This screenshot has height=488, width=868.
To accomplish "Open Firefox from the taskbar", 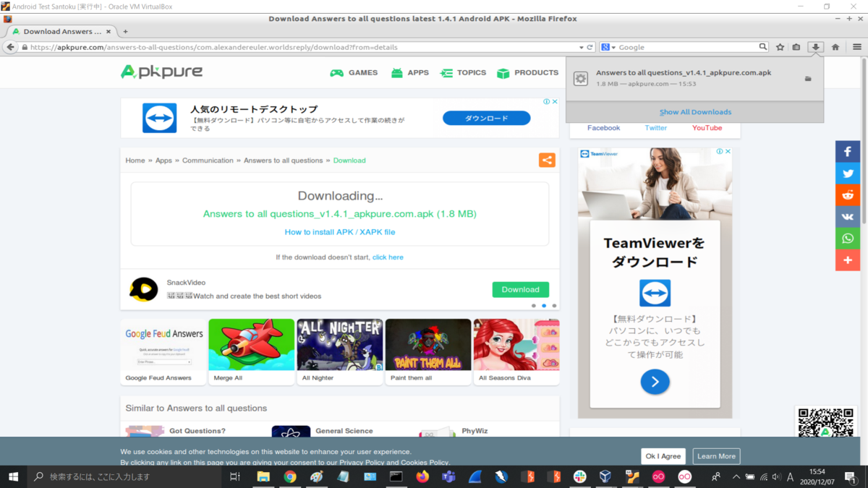I will click(x=422, y=476).
